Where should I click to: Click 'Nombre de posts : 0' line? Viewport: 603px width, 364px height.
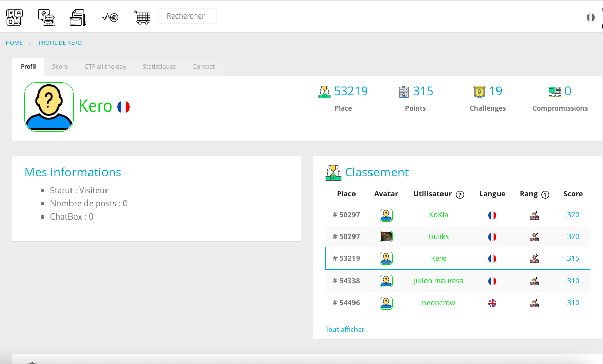[x=88, y=203]
